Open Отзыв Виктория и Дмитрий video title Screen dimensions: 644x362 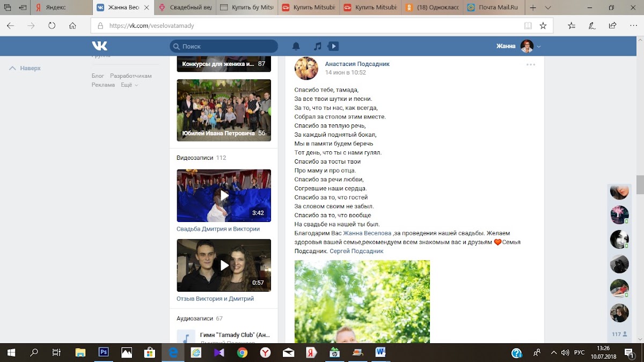pos(215,299)
